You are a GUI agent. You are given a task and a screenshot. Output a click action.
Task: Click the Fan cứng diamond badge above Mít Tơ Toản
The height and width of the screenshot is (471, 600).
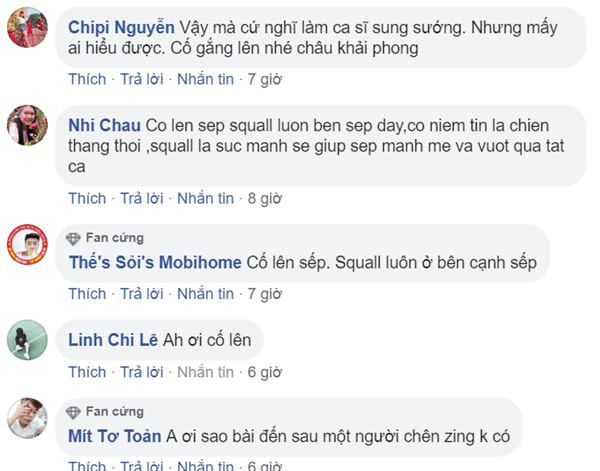(x=73, y=411)
